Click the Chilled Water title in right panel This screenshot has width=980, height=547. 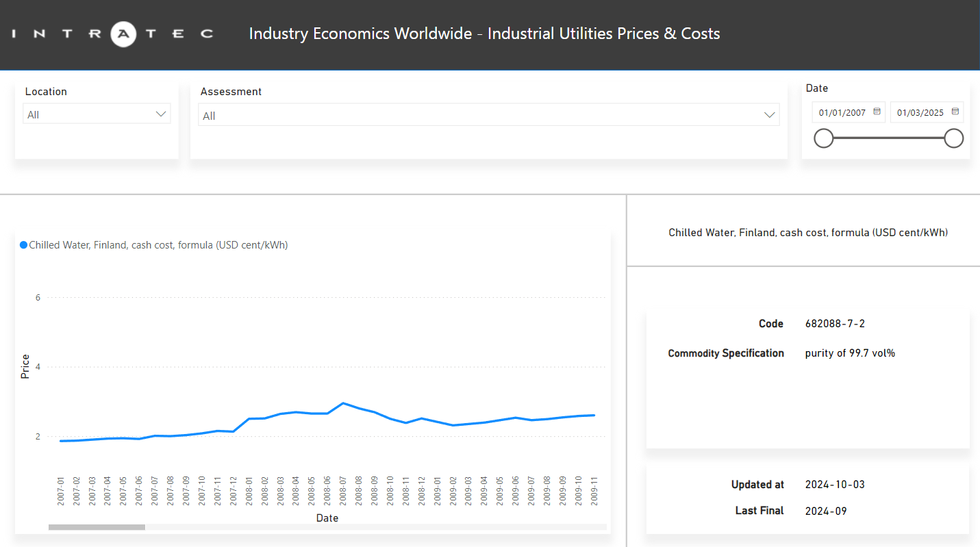click(808, 233)
